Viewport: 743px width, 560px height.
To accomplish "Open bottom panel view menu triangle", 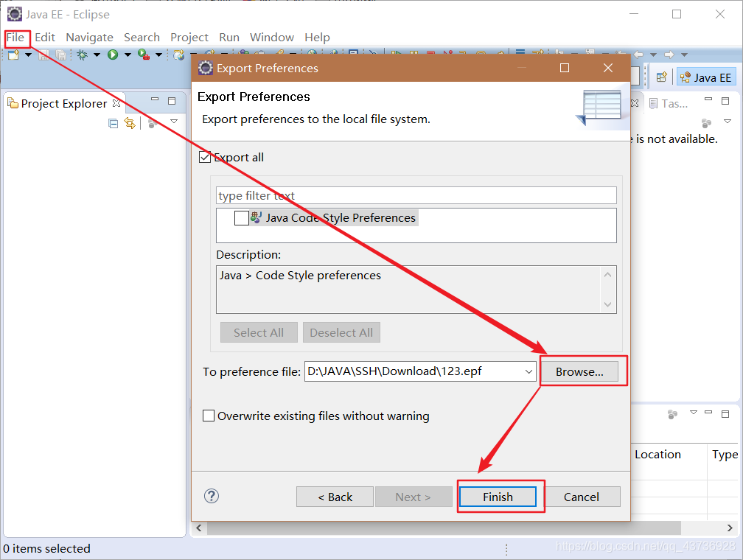I will click(x=693, y=412).
